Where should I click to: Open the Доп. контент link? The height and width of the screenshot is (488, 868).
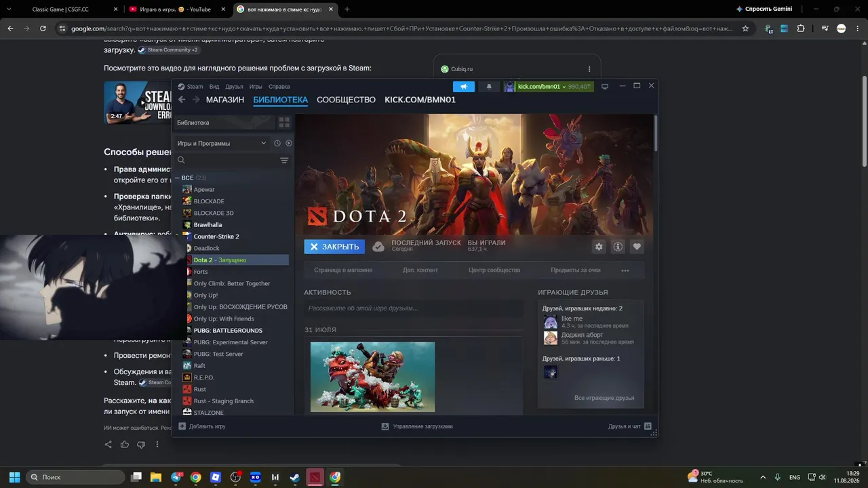(x=420, y=270)
